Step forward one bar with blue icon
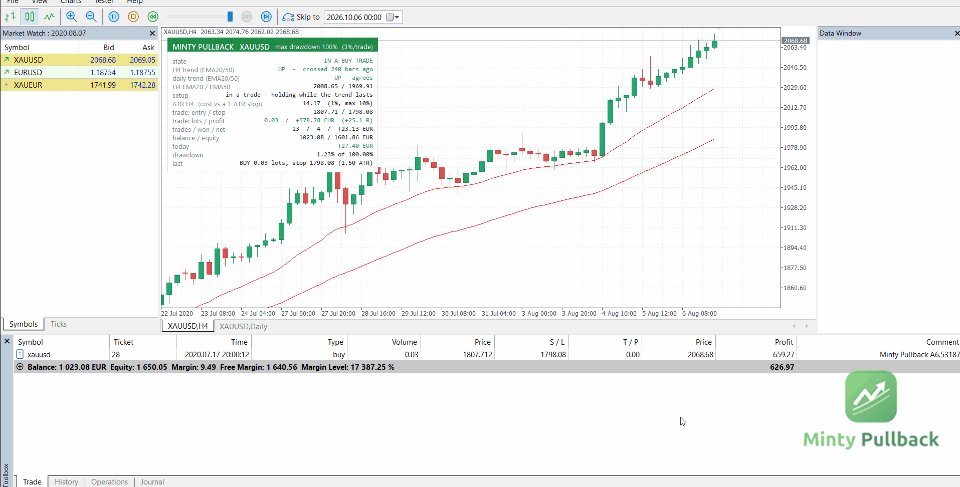The height and width of the screenshot is (487, 960). click(x=266, y=17)
